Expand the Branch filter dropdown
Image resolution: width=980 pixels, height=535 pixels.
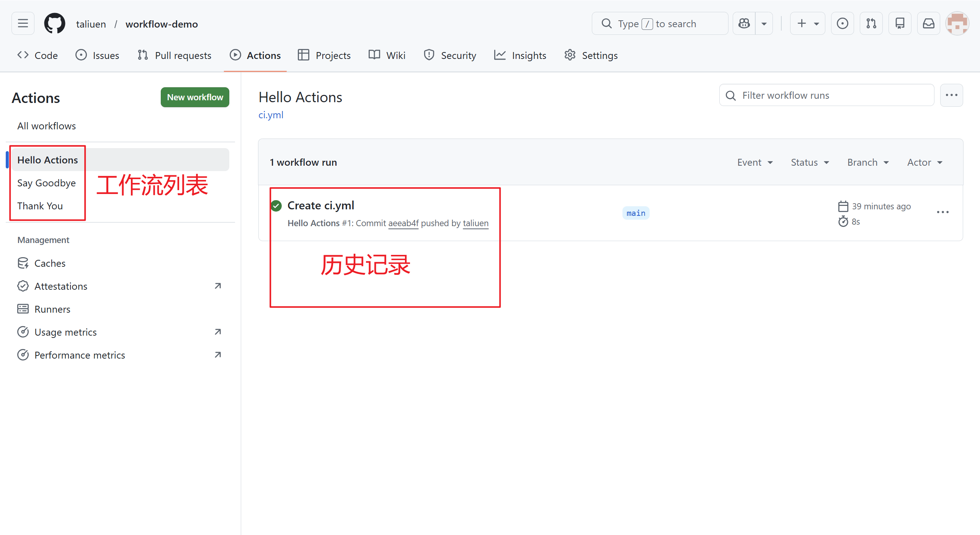pos(867,163)
